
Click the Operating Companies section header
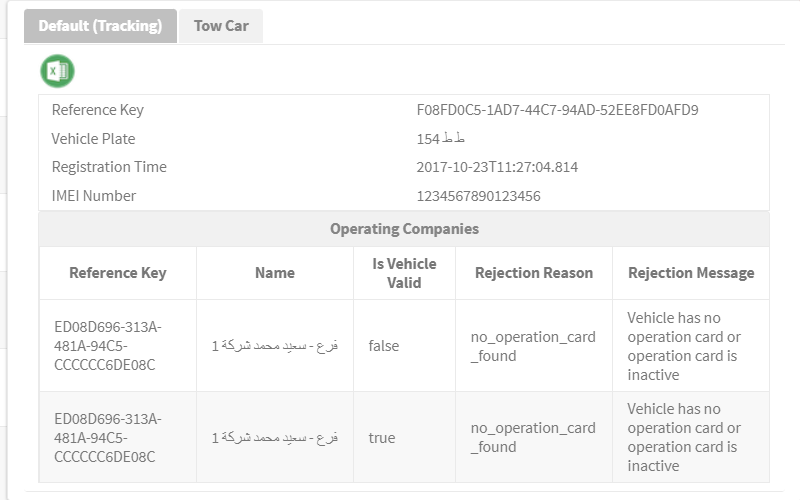[x=404, y=229]
